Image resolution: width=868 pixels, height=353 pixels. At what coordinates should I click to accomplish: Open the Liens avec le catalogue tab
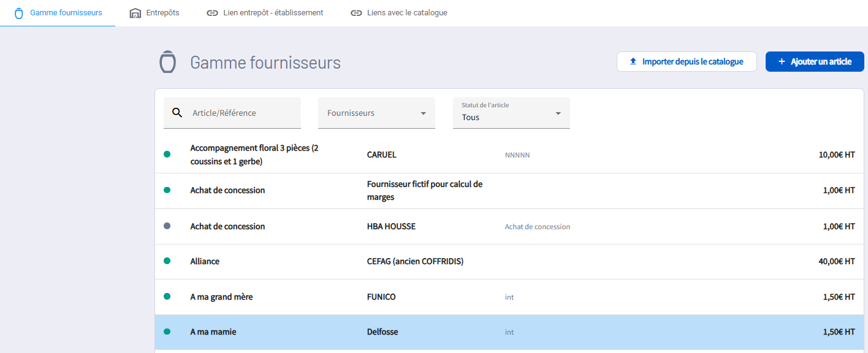(407, 13)
